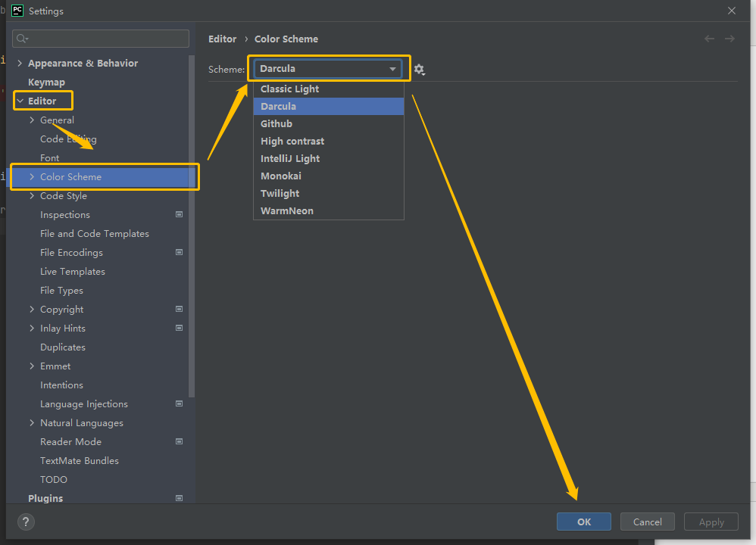This screenshot has width=756, height=545.
Task: Expand the Inlay Hints node chevron
Action: [x=32, y=329]
